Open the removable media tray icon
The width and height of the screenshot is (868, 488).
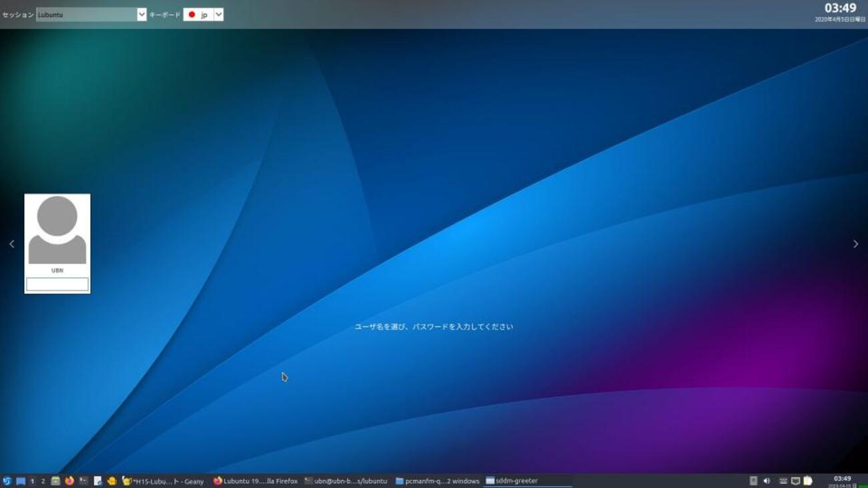tap(753, 481)
